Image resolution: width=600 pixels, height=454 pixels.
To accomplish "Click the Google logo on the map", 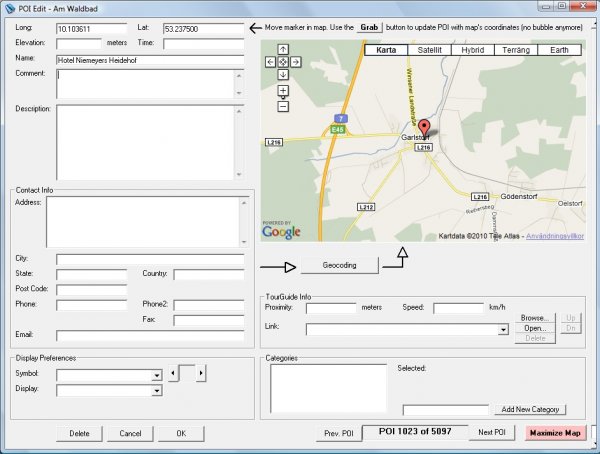I will tap(281, 231).
